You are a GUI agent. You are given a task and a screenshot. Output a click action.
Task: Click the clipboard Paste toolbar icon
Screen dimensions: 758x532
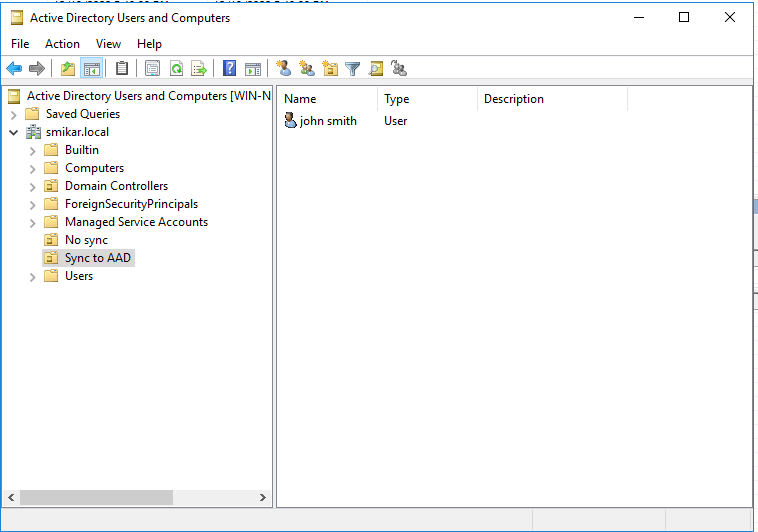(x=122, y=69)
